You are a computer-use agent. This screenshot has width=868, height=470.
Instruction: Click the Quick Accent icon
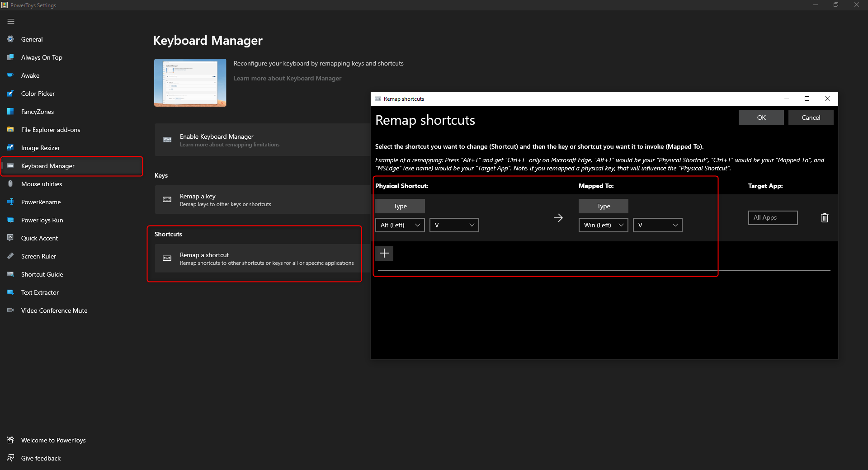pos(10,238)
